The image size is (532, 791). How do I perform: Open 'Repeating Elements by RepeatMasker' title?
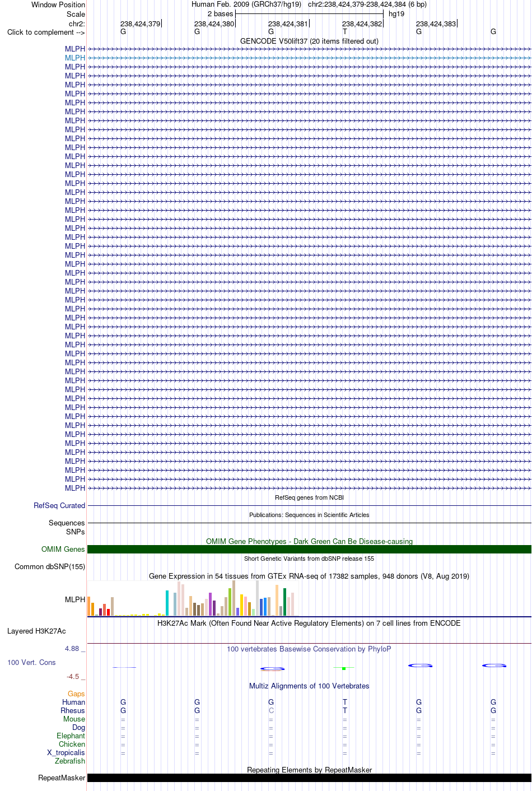click(309, 770)
